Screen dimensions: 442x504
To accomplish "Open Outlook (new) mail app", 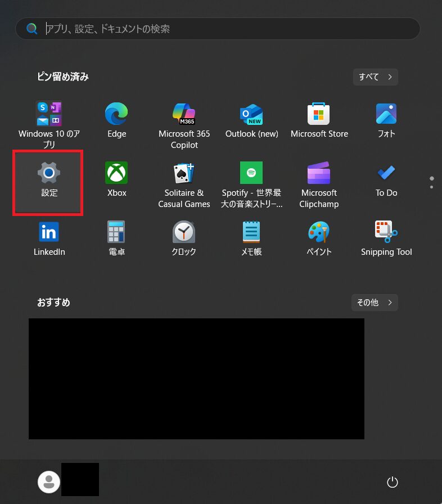I will coord(251,120).
